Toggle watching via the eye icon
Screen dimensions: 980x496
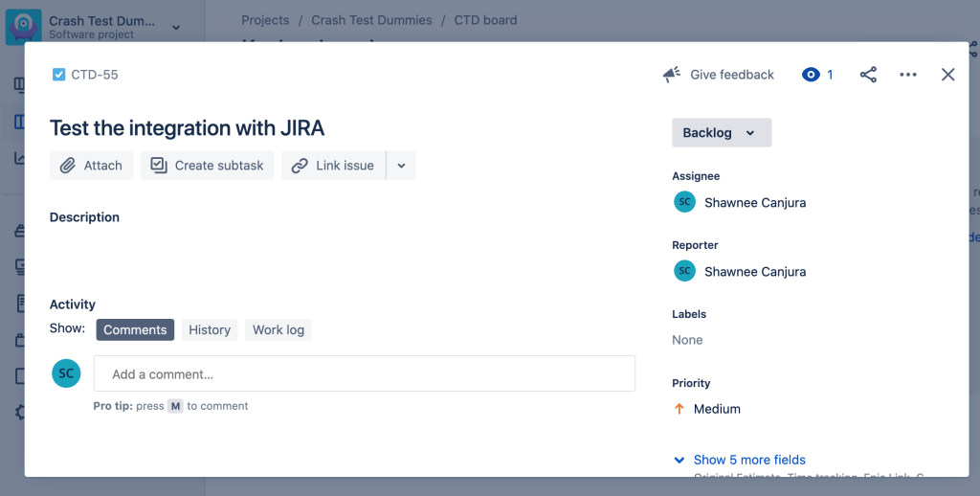(x=811, y=75)
